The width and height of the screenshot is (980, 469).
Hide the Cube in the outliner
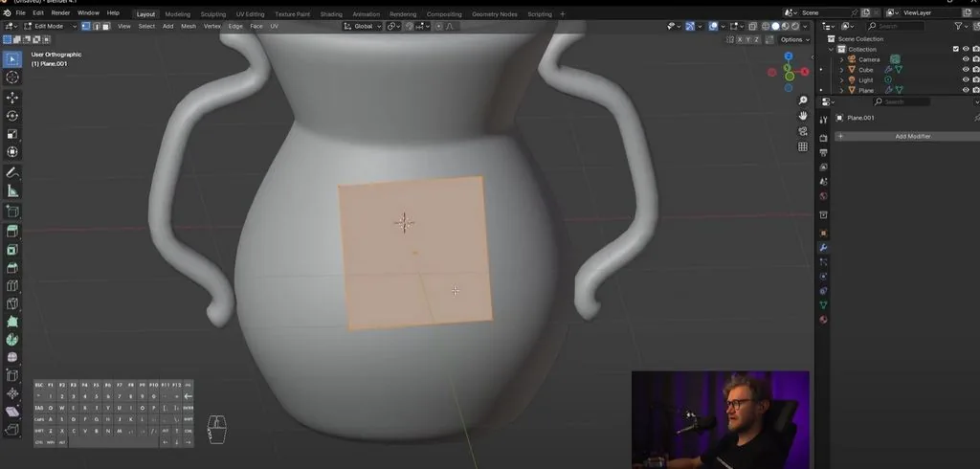coord(966,70)
